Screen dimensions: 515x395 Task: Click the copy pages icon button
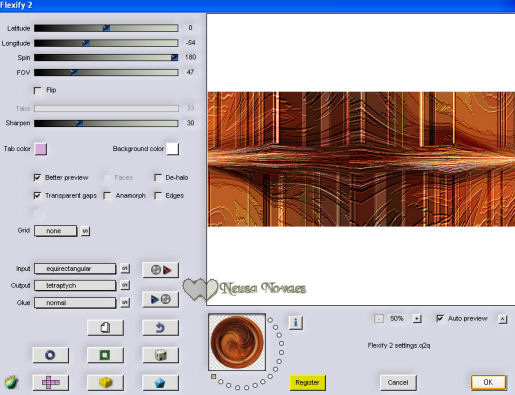pyautogui.click(x=105, y=328)
